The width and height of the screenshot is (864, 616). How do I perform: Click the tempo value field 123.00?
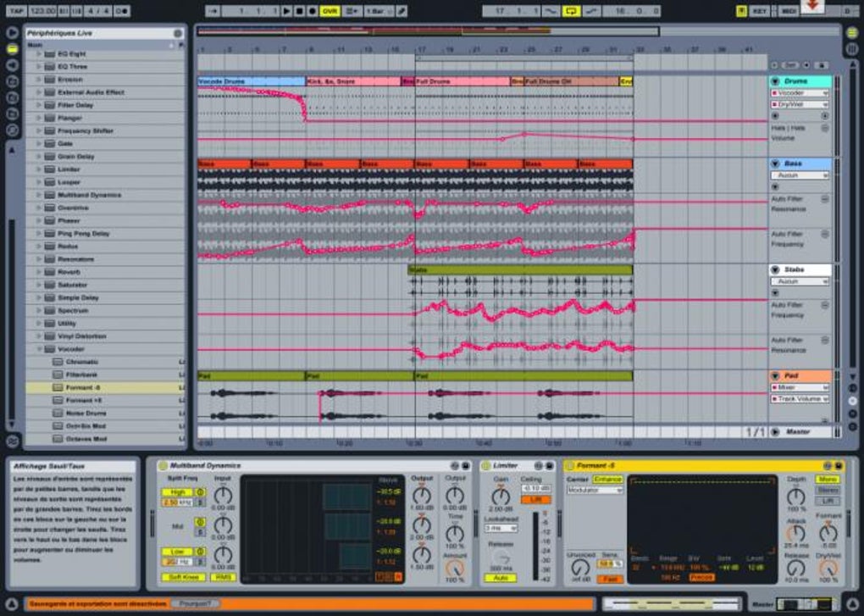point(43,11)
